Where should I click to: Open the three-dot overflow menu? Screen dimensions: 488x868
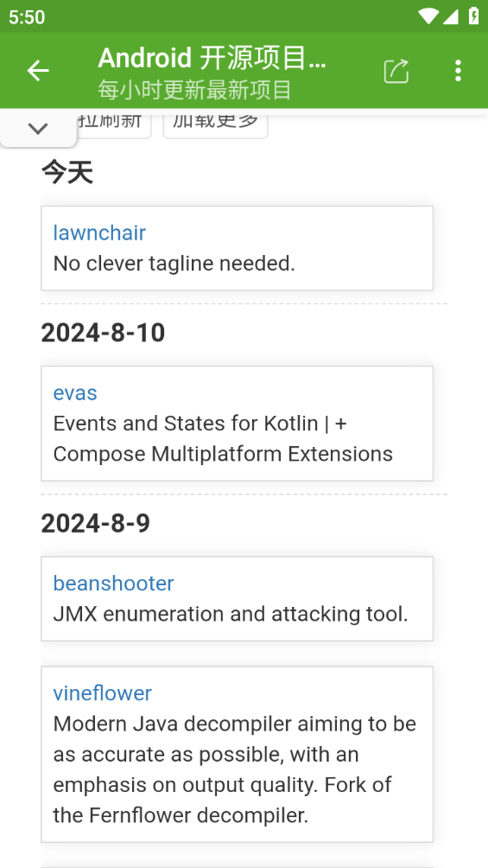pyautogui.click(x=458, y=71)
